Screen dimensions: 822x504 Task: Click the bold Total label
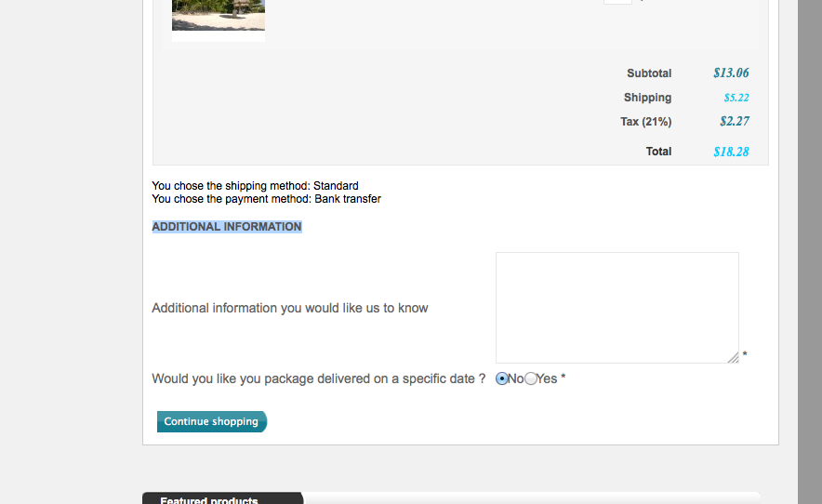tap(658, 152)
